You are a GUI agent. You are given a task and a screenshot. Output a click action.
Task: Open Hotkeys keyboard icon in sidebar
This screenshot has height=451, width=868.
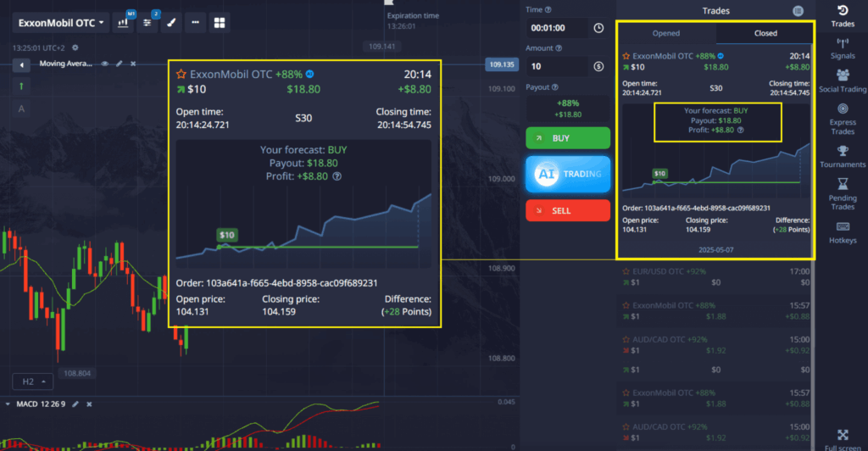843,233
